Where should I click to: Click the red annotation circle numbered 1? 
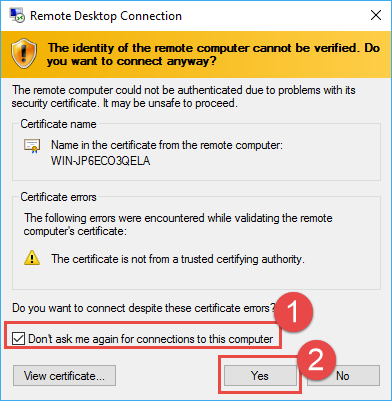point(293,312)
